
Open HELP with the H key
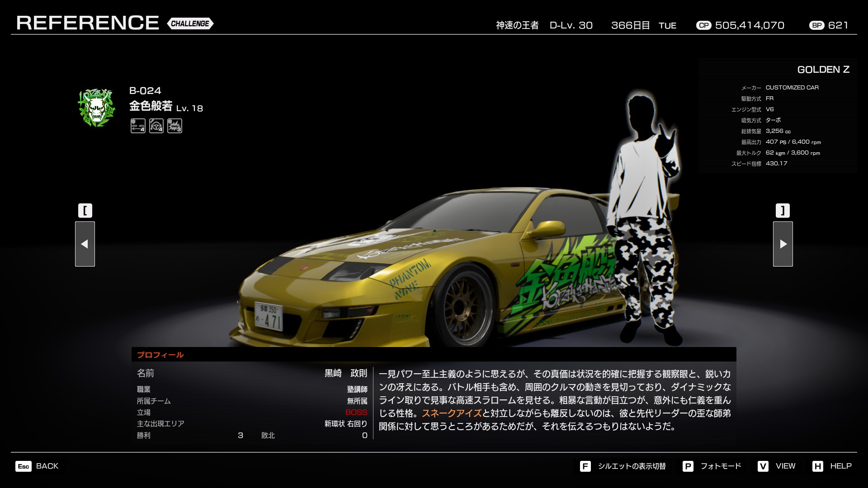832,466
